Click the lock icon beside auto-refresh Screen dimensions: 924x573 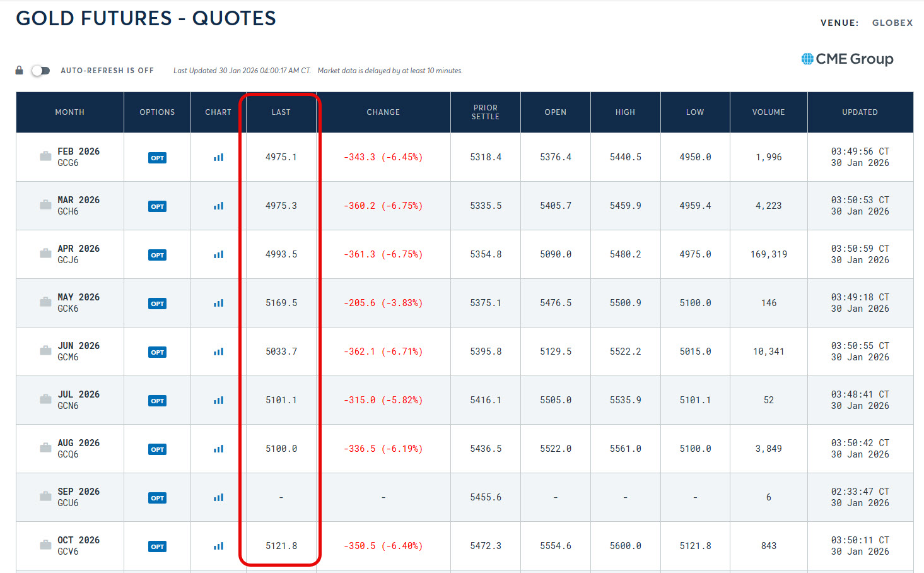tap(20, 71)
